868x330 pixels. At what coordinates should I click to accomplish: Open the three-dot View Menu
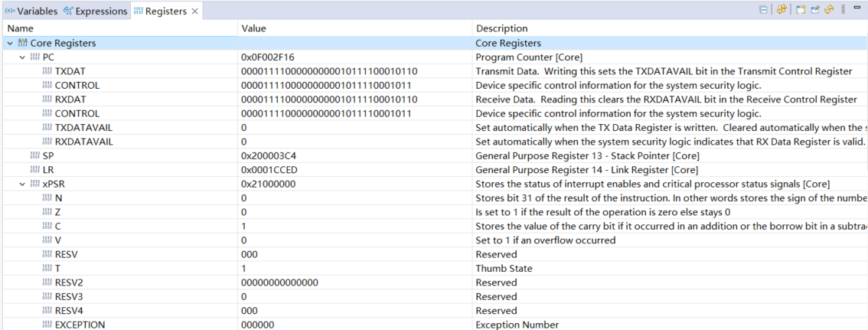pyautogui.click(x=843, y=10)
